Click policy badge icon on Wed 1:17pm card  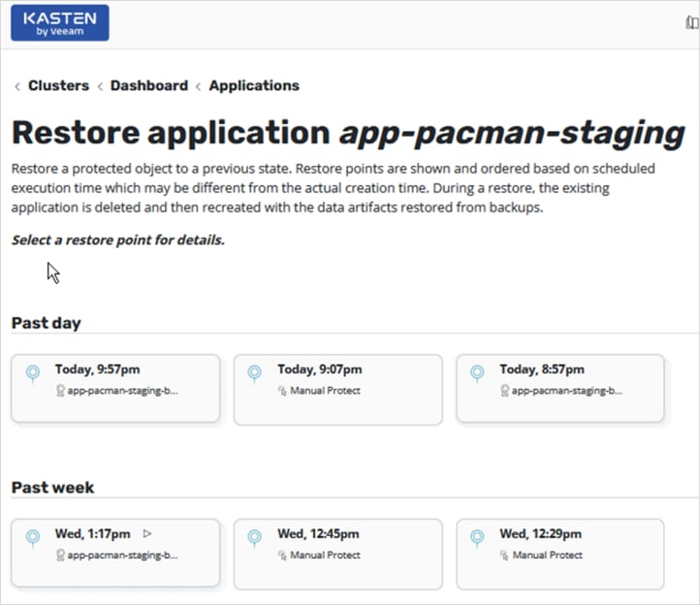point(60,555)
